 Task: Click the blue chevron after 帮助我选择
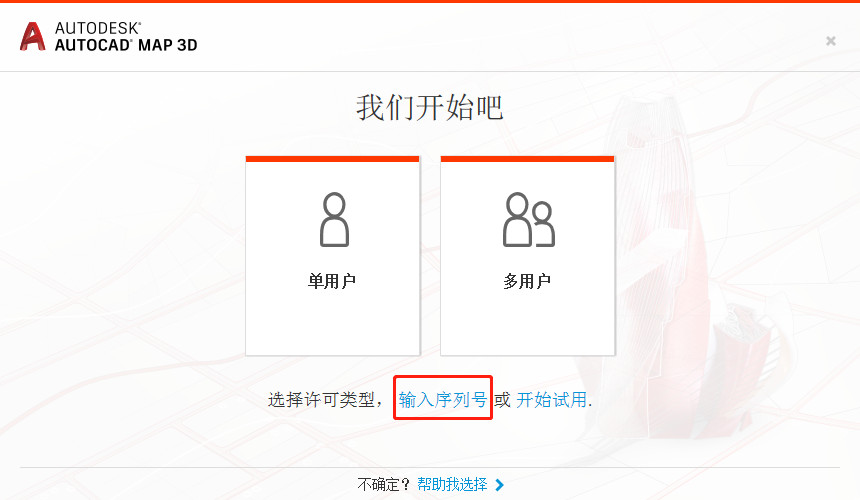[499, 485]
